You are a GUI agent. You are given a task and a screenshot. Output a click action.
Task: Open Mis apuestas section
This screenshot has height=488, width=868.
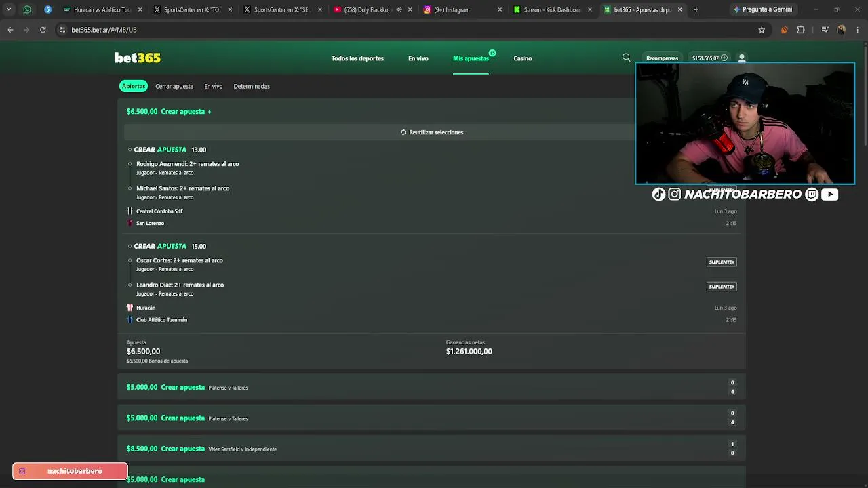pyautogui.click(x=471, y=58)
